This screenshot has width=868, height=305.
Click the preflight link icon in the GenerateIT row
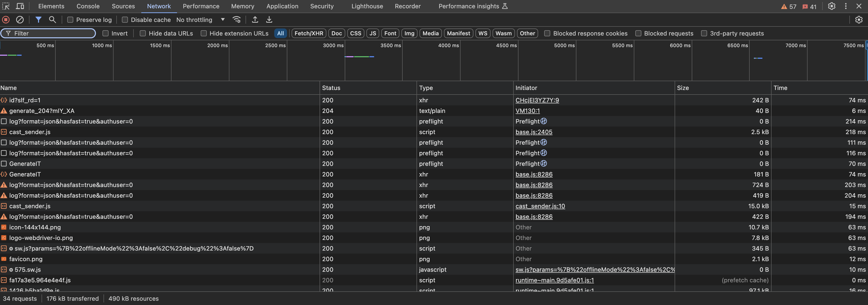[543, 164]
